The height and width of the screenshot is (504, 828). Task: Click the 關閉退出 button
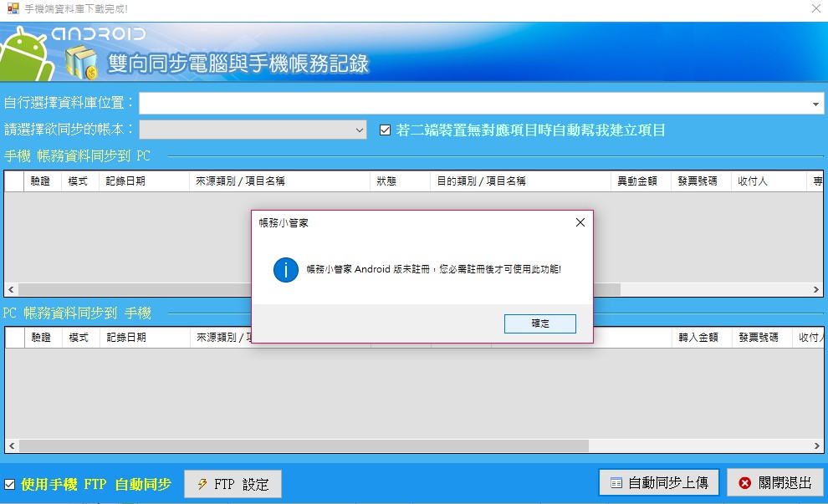[x=774, y=482]
